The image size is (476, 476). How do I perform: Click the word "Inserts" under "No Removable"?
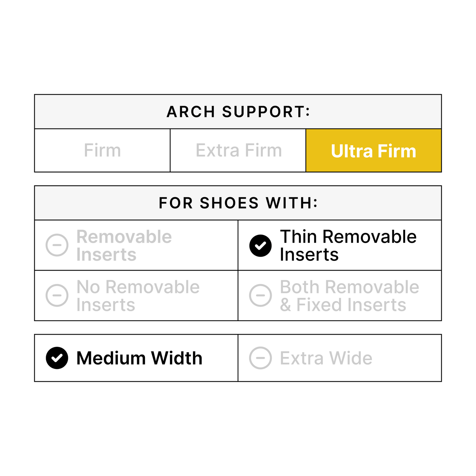[106, 305]
